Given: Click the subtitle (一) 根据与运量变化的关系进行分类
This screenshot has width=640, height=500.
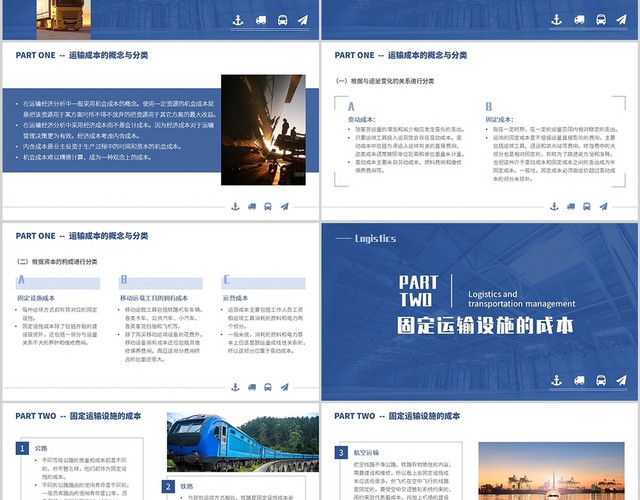Looking at the screenshot, I should point(384,81).
